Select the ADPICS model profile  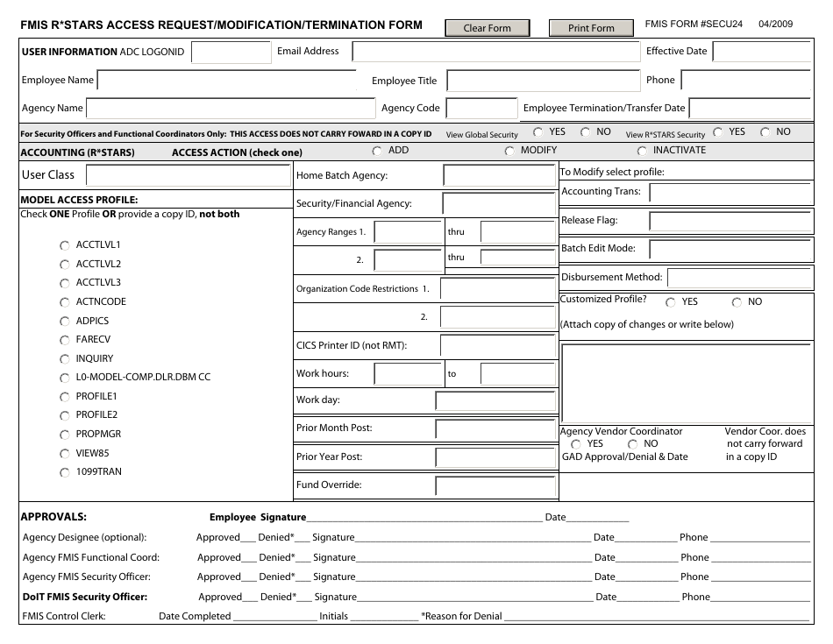coord(64,321)
